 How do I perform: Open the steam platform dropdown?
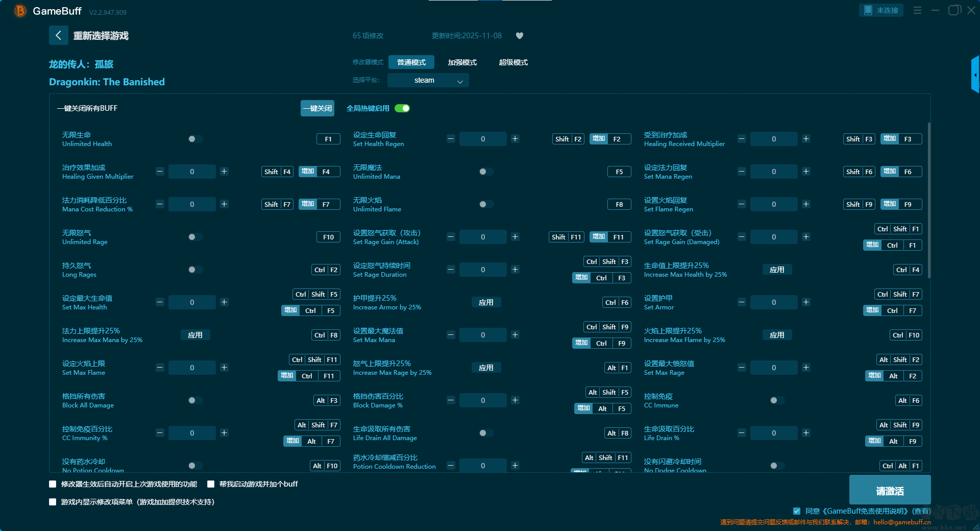[x=428, y=80]
